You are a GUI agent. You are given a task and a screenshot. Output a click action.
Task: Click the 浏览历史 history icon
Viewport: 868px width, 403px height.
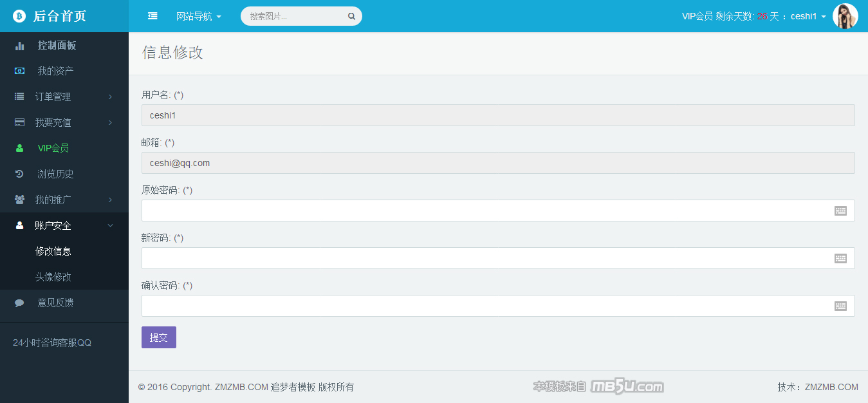20,174
